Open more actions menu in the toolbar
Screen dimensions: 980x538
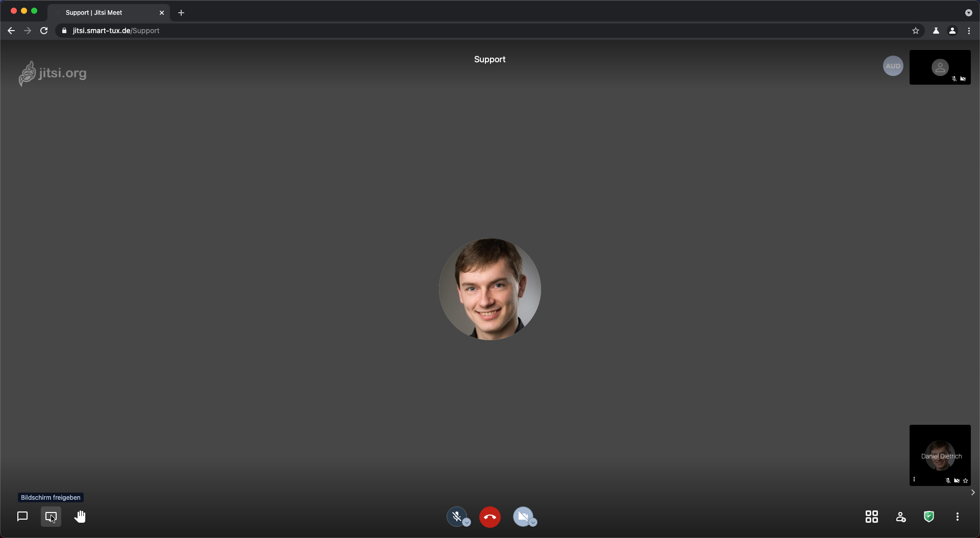point(958,517)
